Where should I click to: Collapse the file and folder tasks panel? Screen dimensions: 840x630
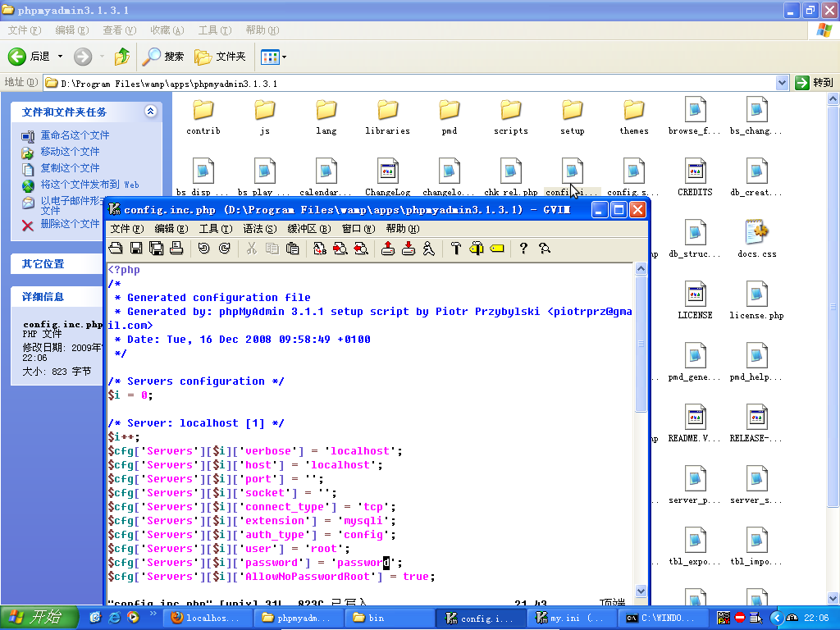click(x=151, y=111)
